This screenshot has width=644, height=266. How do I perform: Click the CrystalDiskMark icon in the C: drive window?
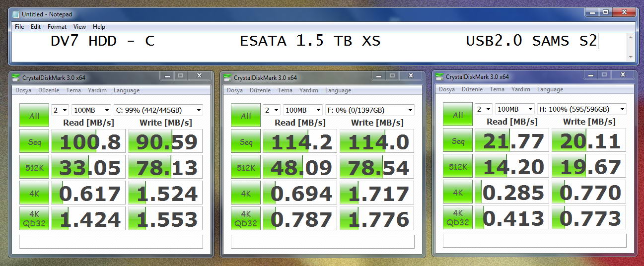point(16,77)
